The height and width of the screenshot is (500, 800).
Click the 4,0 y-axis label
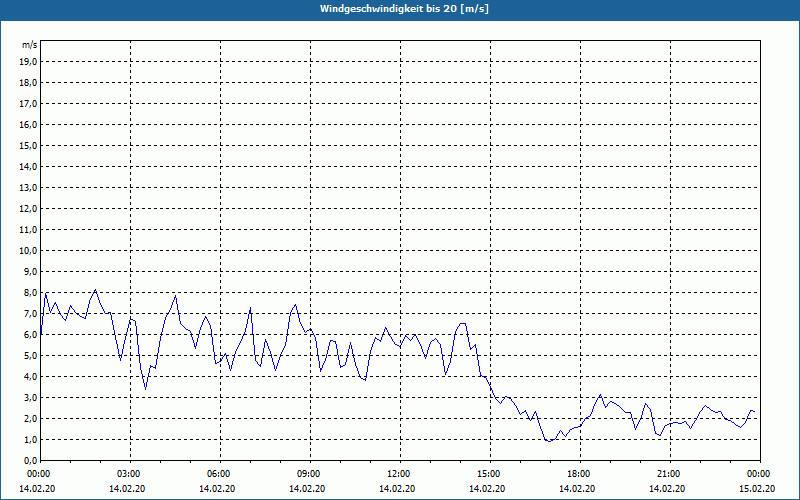pos(30,377)
